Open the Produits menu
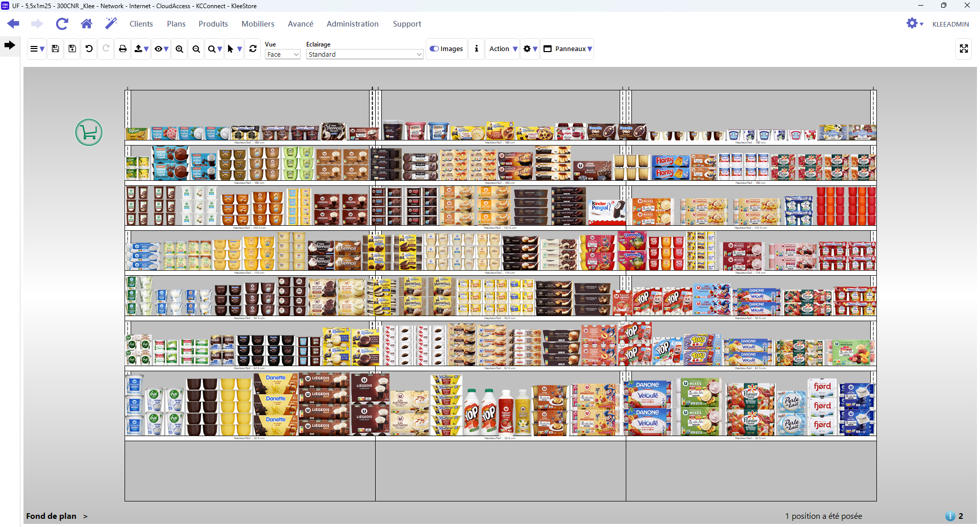 (213, 24)
